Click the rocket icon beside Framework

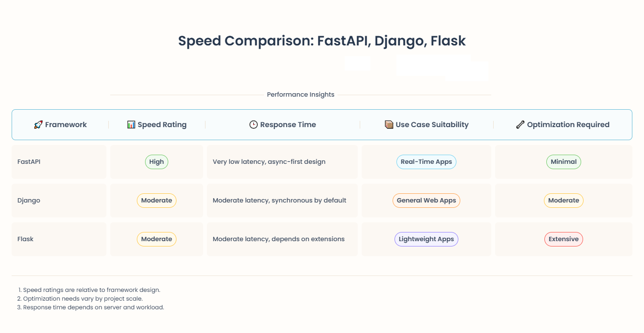pyautogui.click(x=38, y=125)
